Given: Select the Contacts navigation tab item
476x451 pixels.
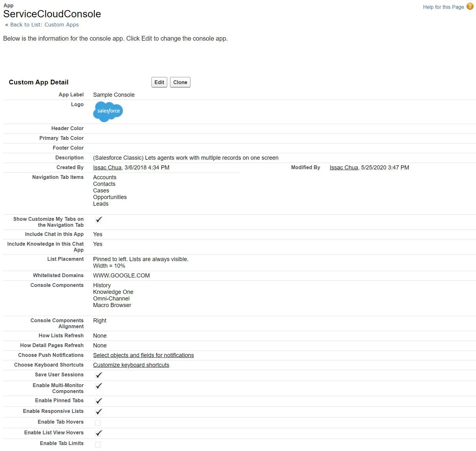Looking at the screenshot, I should (104, 184).
